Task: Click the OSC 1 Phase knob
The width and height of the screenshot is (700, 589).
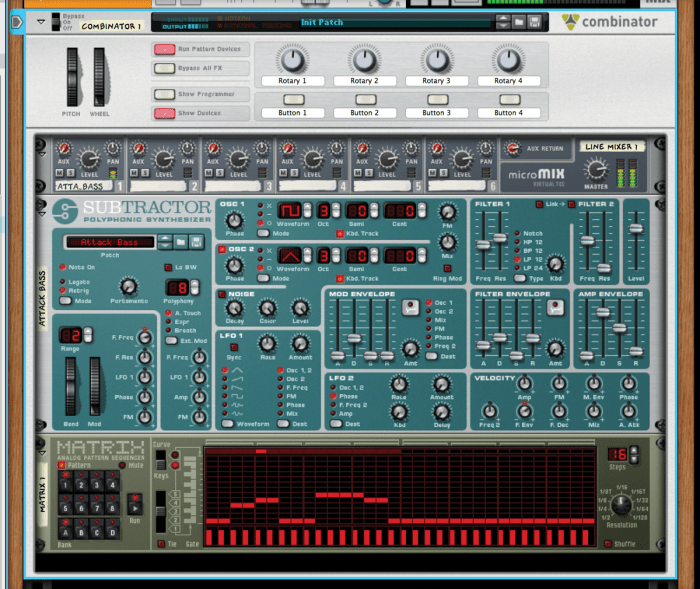Action: (x=234, y=220)
